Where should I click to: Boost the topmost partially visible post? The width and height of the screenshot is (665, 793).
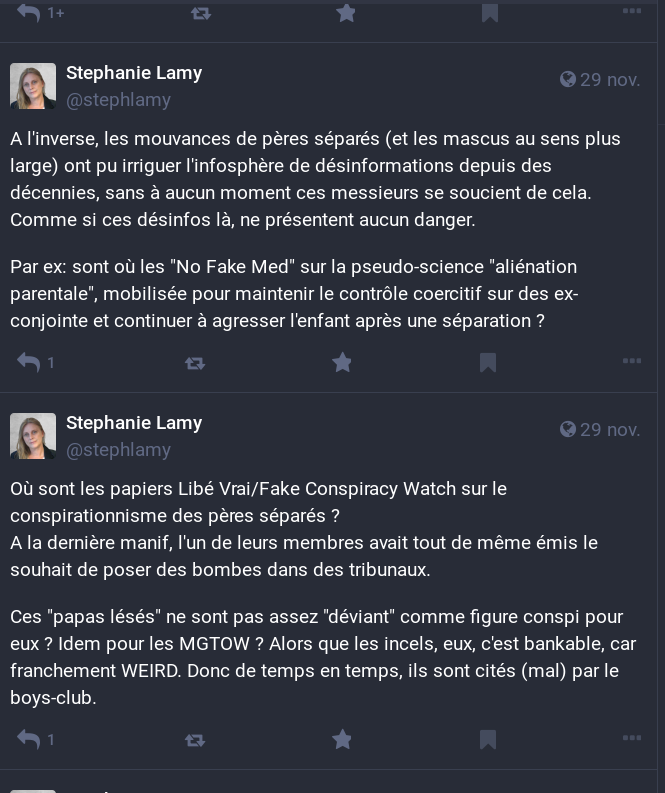pyautogui.click(x=201, y=13)
